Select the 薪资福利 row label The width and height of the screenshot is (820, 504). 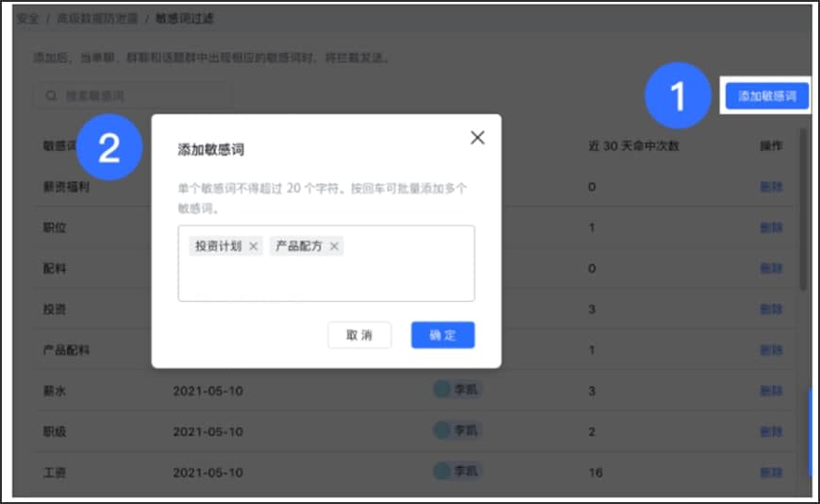pyautogui.click(x=66, y=187)
